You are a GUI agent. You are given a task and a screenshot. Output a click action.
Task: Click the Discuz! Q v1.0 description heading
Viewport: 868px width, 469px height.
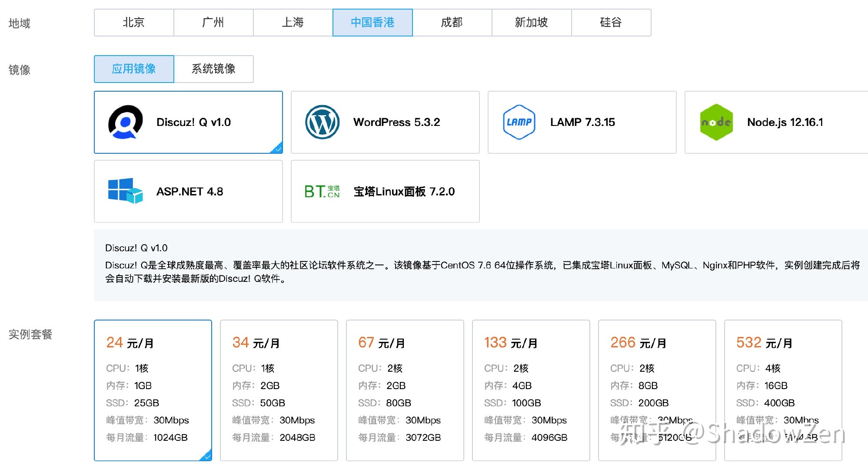point(136,248)
